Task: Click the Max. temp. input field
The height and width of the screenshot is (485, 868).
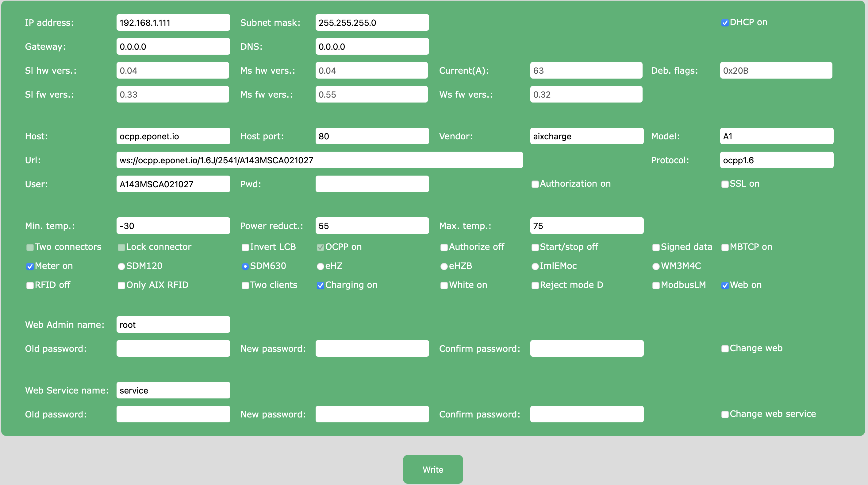Action: pyautogui.click(x=586, y=226)
